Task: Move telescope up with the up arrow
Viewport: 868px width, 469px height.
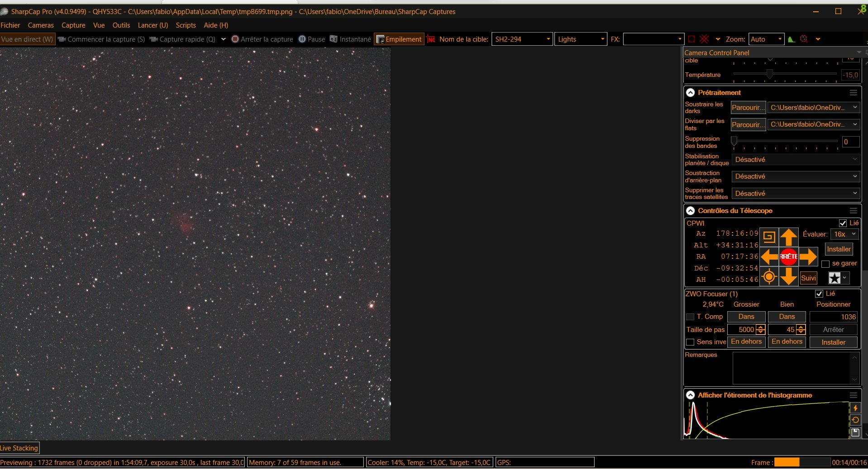Action: (788, 237)
